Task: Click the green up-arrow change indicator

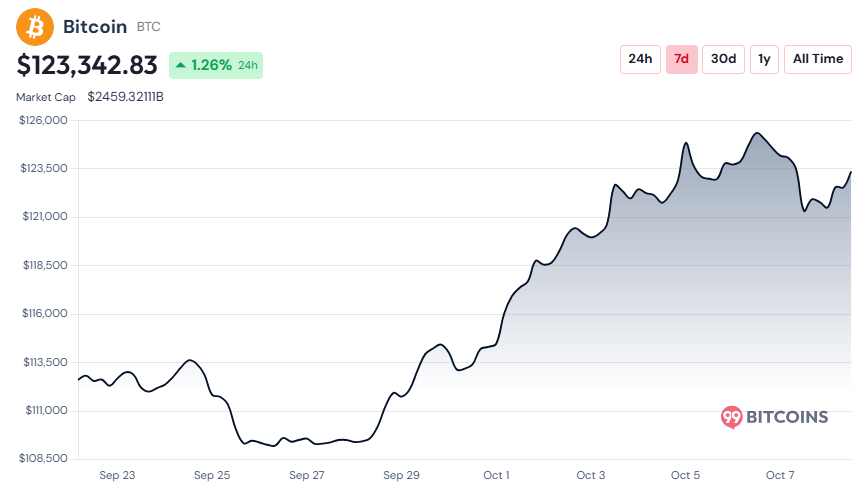Action: pos(181,66)
